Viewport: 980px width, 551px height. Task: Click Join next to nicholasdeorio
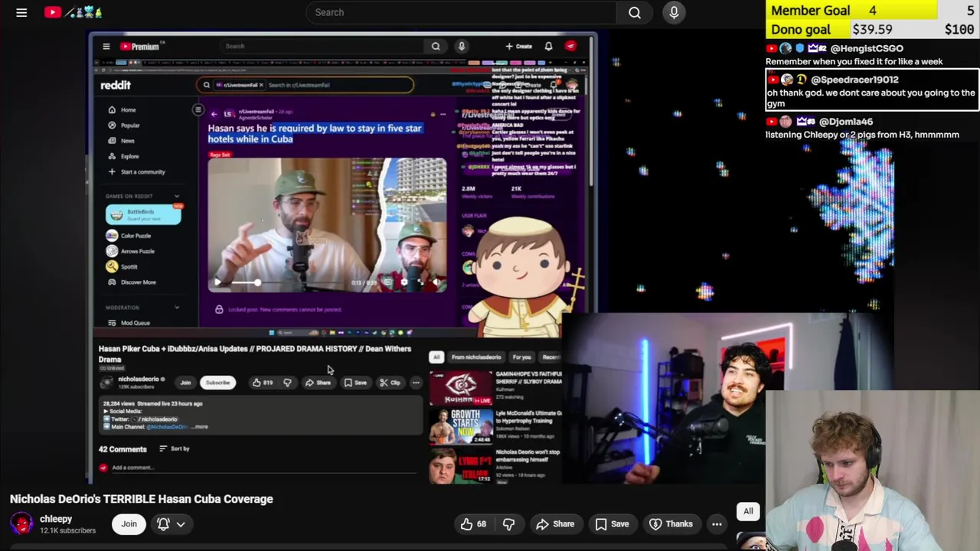coord(185,383)
